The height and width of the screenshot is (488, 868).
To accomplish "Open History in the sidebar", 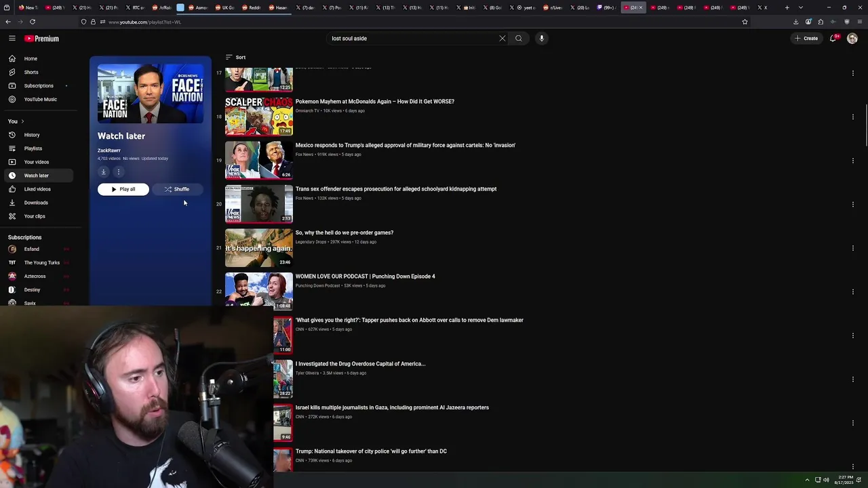I will 39,135.
